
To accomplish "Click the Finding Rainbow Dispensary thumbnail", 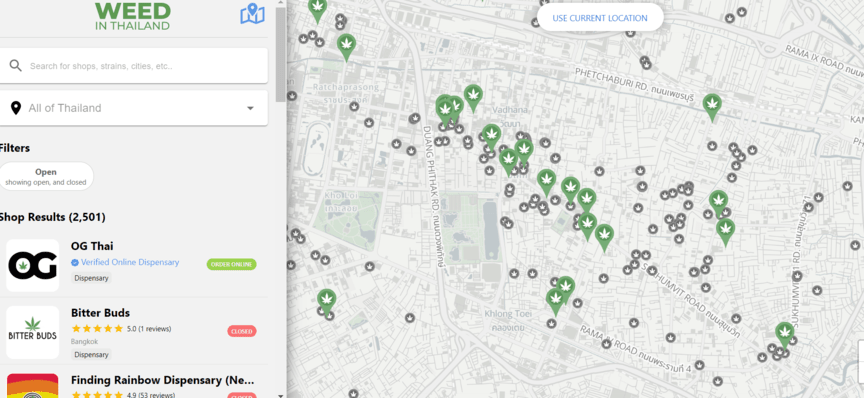I will tap(33, 386).
